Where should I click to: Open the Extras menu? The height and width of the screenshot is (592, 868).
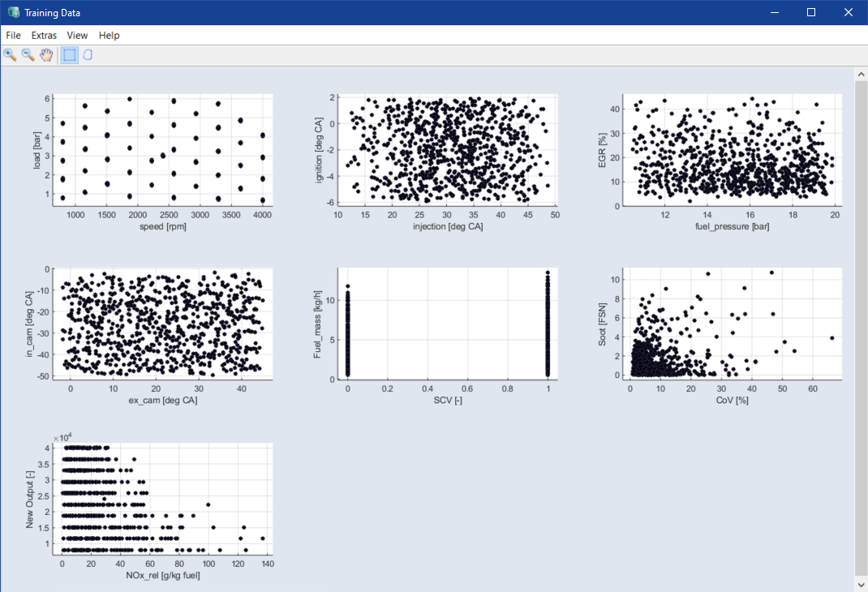tap(44, 36)
